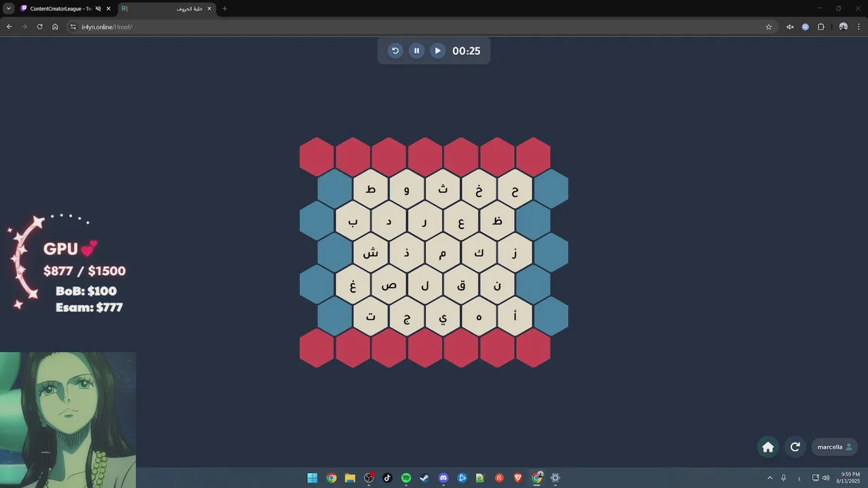Go to the game home screen icon
Screen dimensions: 868x488
[768, 447]
